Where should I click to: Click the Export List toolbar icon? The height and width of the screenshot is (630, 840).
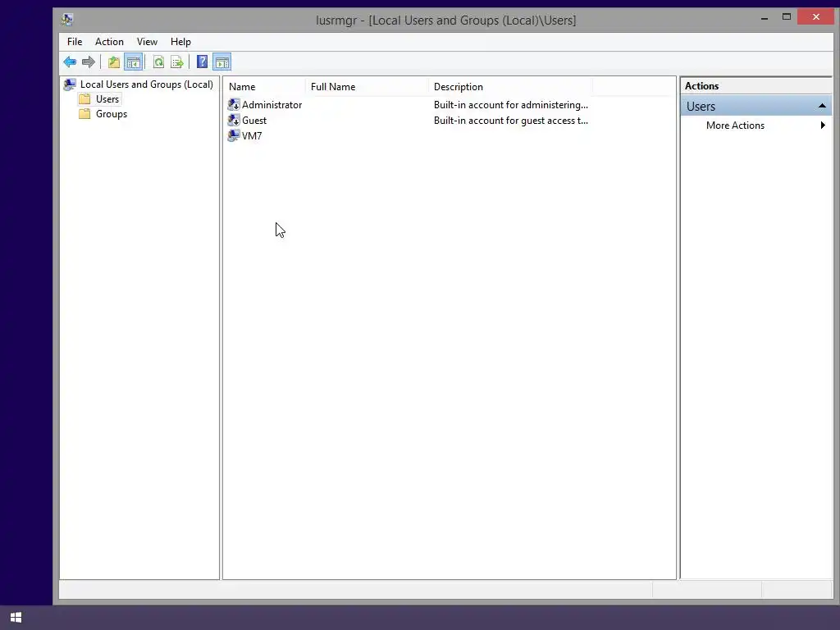point(177,62)
